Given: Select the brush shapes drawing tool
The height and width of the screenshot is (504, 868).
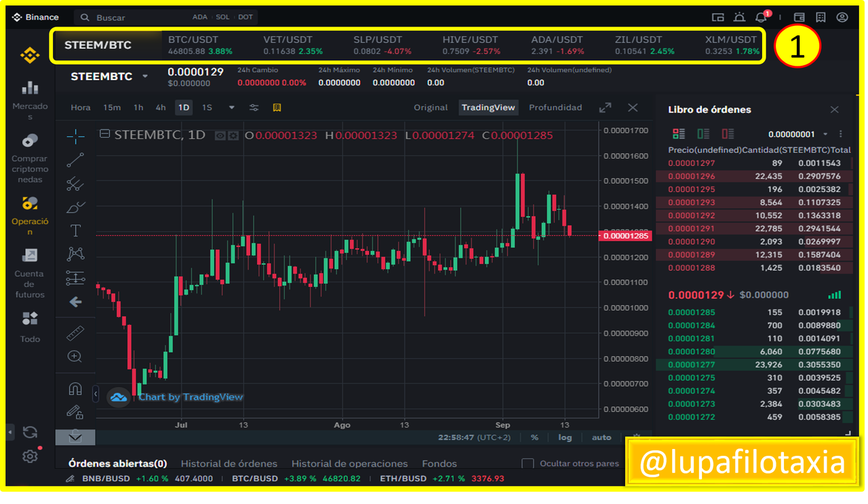Looking at the screenshot, I should (x=75, y=207).
